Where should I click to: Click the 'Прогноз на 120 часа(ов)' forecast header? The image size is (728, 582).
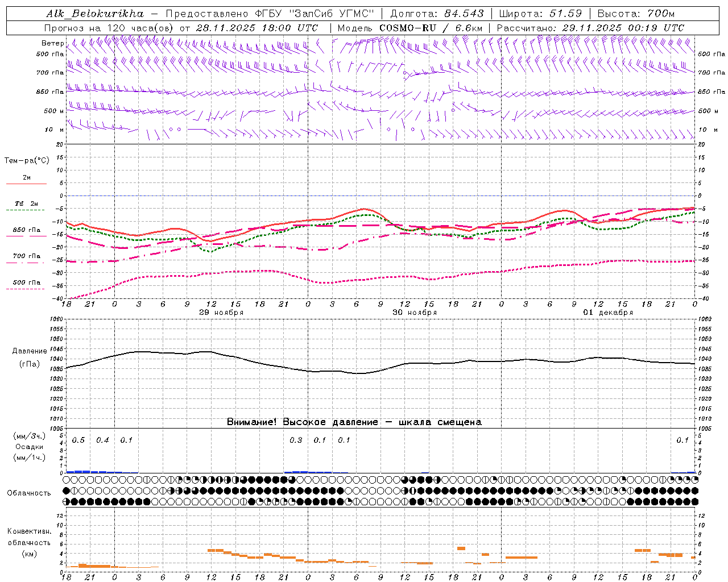click(109, 28)
